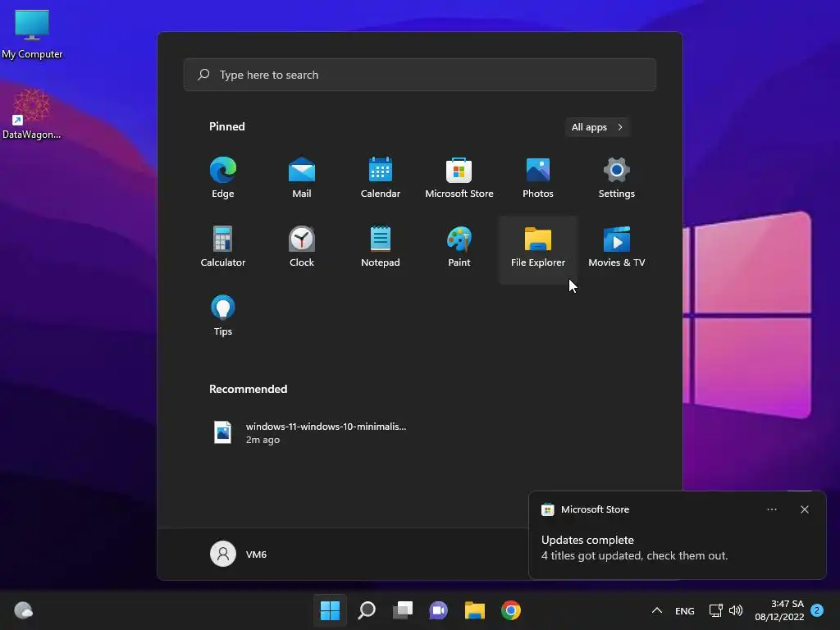The image size is (840, 630).
Task: Select the DataWagon desktop shortcut
Action: (32, 114)
